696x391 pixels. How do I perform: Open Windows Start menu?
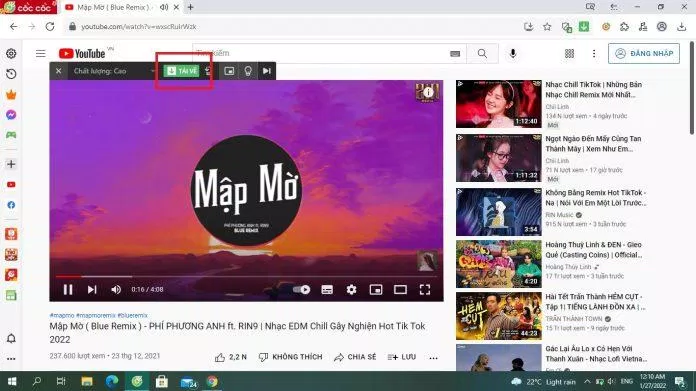pyautogui.click(x=12, y=381)
